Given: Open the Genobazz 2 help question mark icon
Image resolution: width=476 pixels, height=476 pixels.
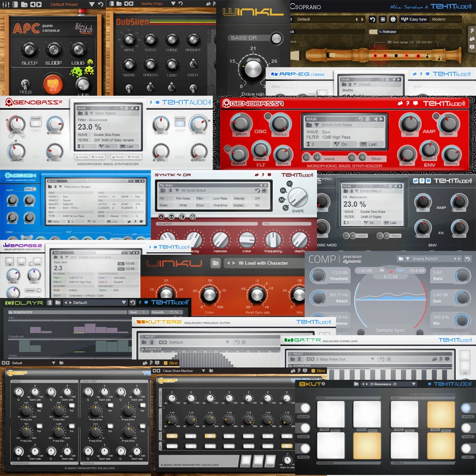Looking at the screenshot, I should click(x=151, y=103).
